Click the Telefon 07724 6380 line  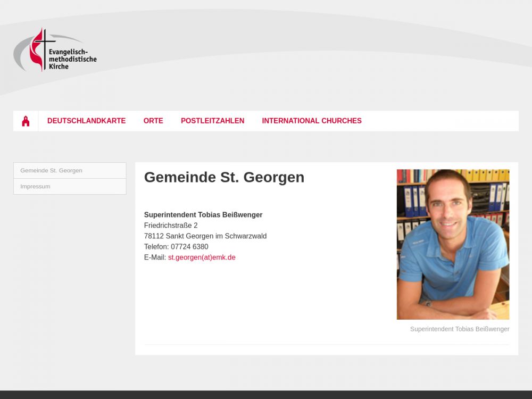pyautogui.click(x=176, y=247)
